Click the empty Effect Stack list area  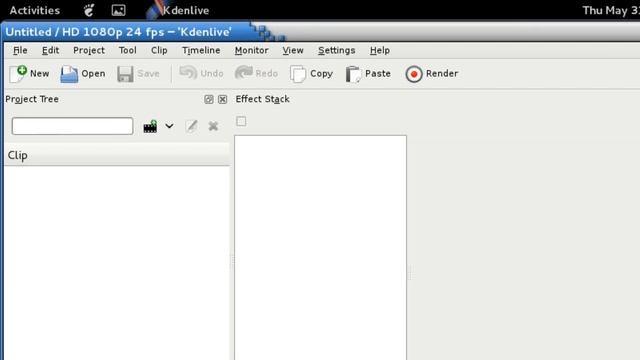pyautogui.click(x=320, y=247)
